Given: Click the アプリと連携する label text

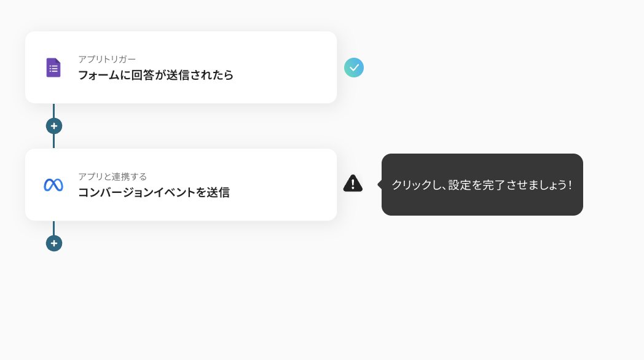Looking at the screenshot, I should [112, 176].
